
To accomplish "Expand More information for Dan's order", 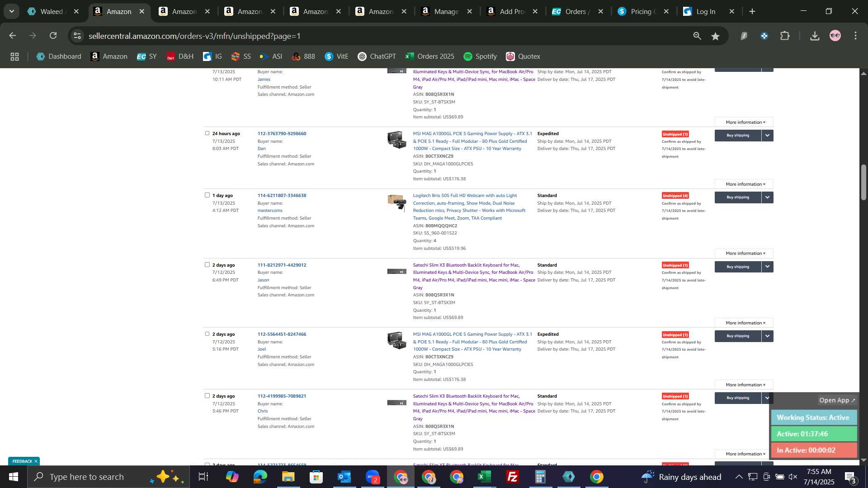I will point(744,184).
